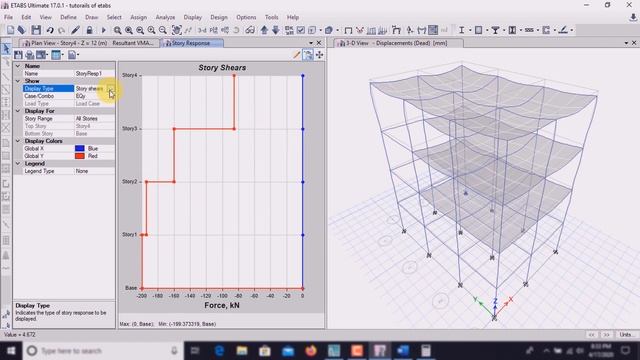Click the taskbar search box
Screen dimensions: 640x360
point(102,351)
